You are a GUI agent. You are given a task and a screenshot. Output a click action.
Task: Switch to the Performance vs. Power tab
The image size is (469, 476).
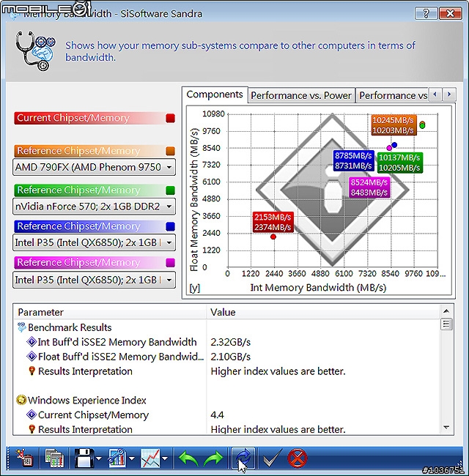(301, 96)
